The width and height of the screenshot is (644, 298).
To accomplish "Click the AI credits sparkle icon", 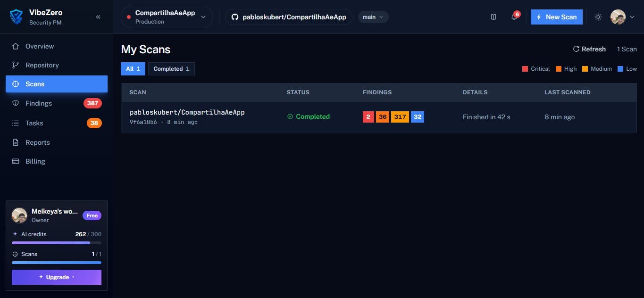I will 15,234.
